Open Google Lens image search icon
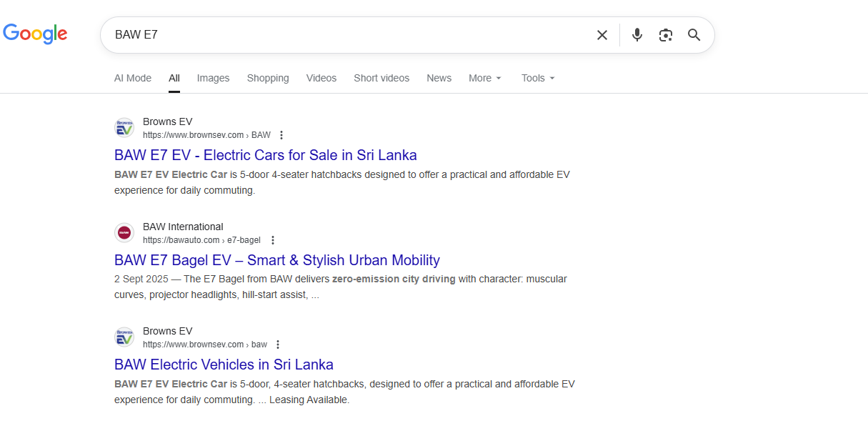Viewport: 868px width, 426px height. point(666,35)
